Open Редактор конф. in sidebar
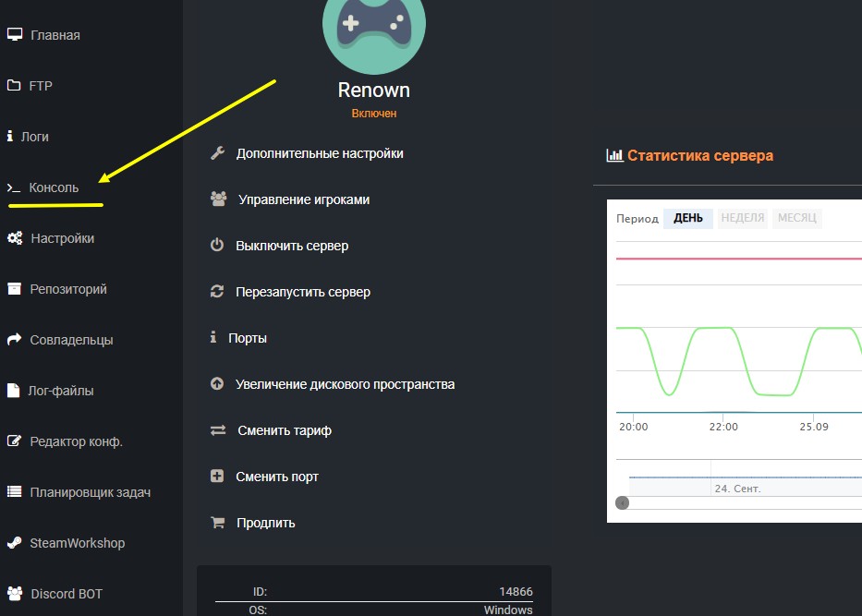 [76, 441]
